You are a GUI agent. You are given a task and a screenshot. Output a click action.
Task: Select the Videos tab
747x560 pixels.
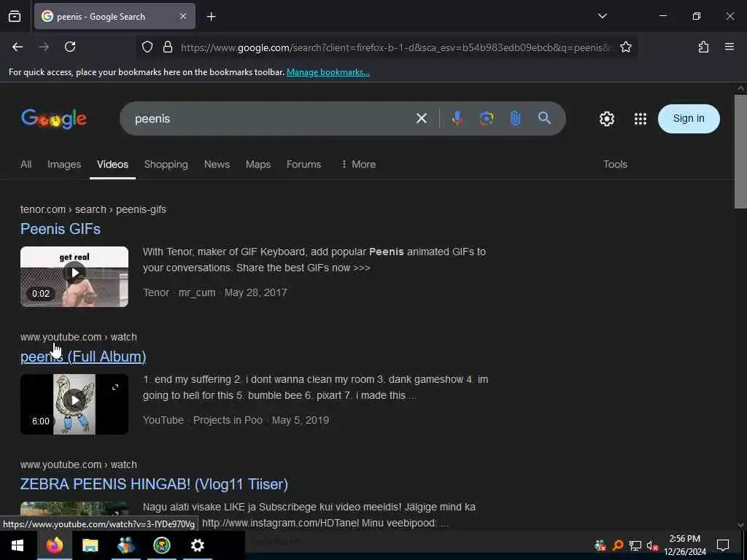tap(112, 164)
